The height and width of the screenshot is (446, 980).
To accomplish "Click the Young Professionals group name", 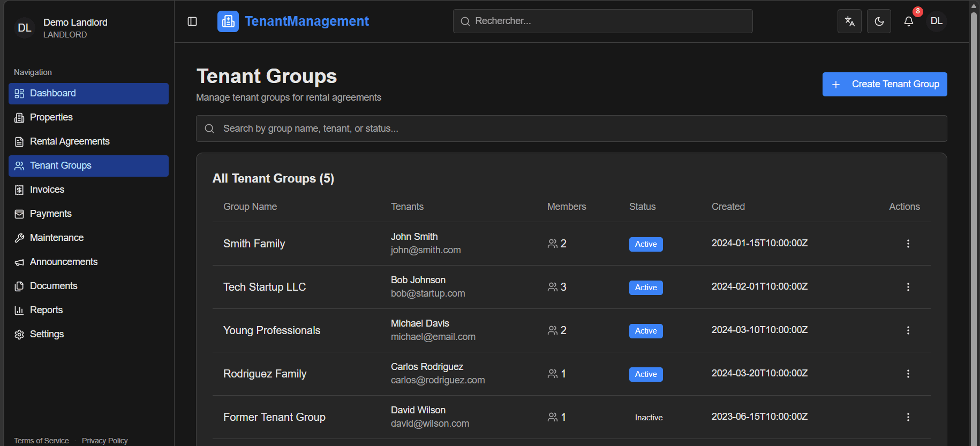I will (x=272, y=330).
